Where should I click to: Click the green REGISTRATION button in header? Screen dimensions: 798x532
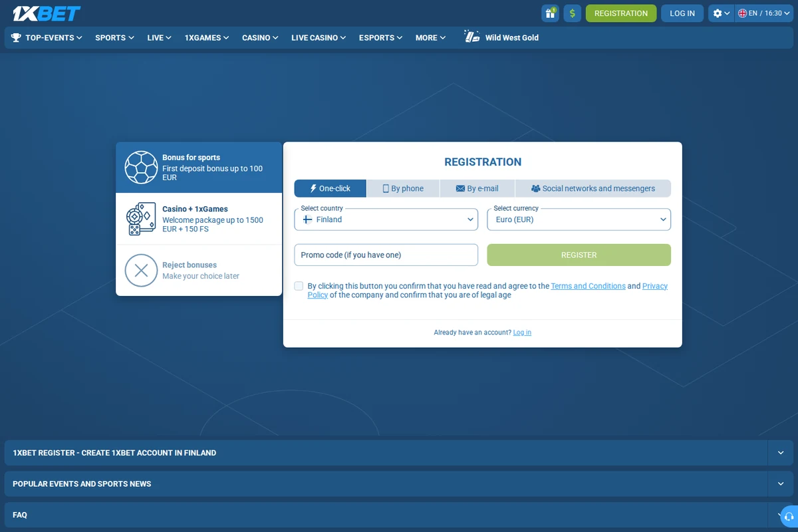(621, 13)
